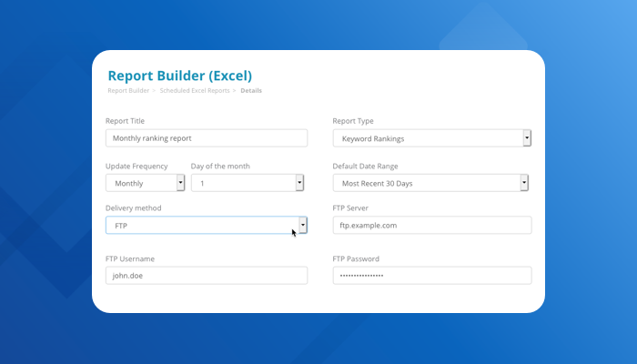Open the Delivery method dropdown
The height and width of the screenshot is (364, 637).
point(200,225)
